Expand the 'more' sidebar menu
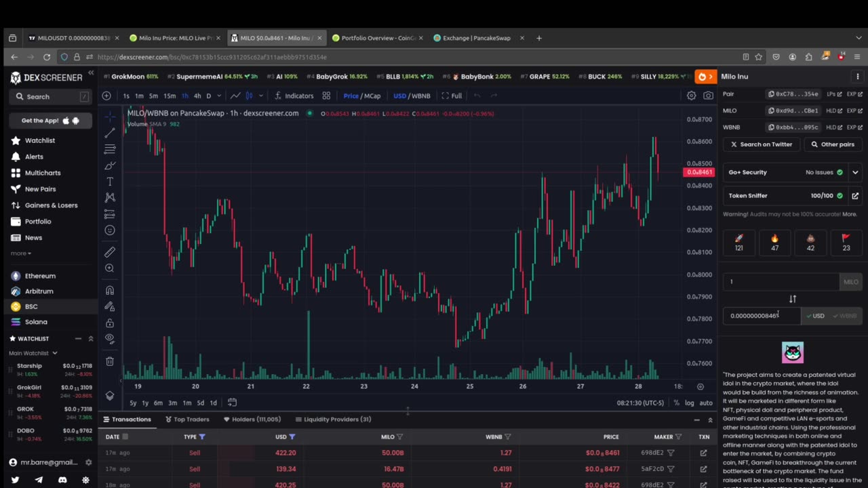 point(20,253)
